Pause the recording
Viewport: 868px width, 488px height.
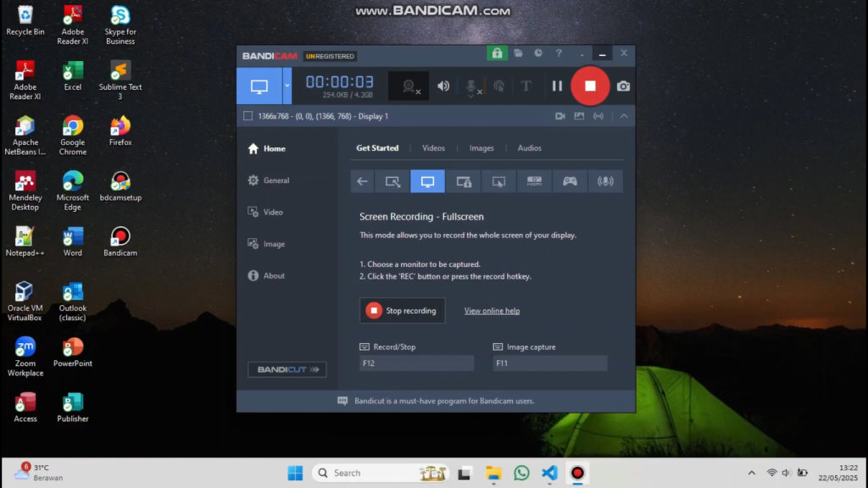[x=557, y=86]
